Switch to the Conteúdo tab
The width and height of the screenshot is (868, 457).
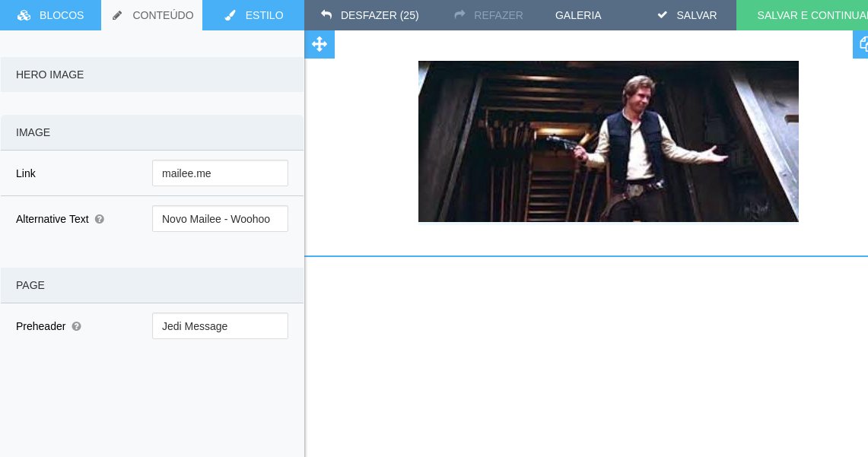click(151, 15)
